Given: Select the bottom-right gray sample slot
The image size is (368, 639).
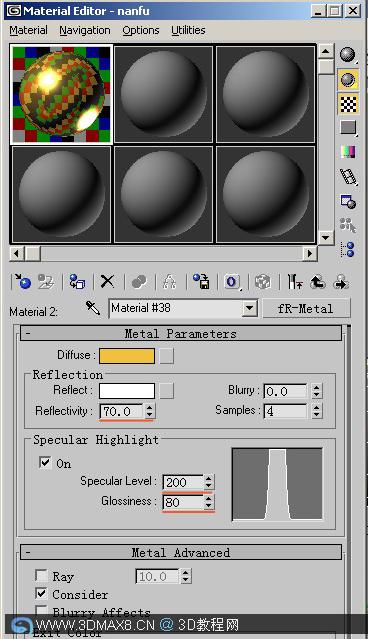Looking at the screenshot, I should point(266,194).
